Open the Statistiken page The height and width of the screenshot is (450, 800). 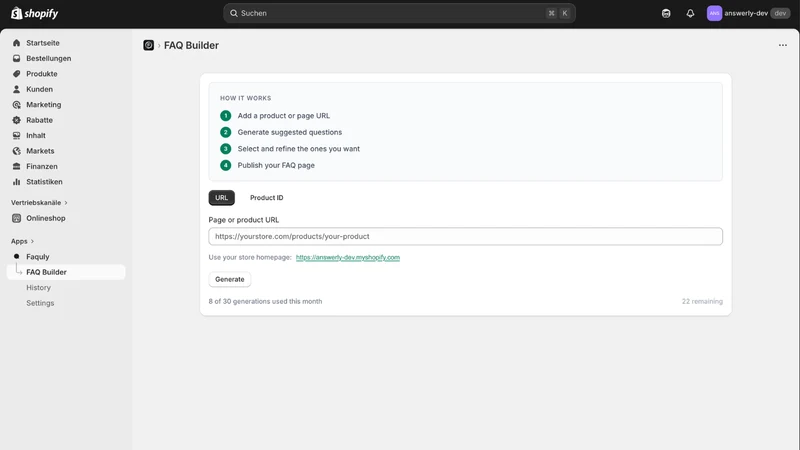(x=44, y=182)
